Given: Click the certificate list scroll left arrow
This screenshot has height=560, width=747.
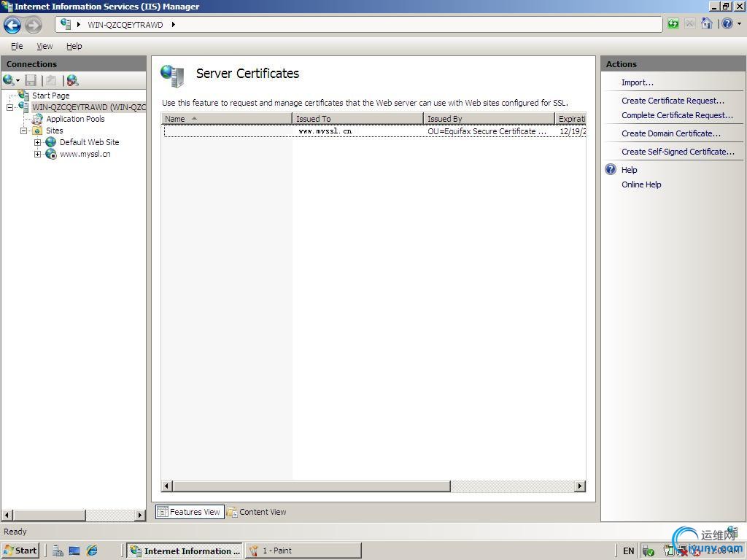Looking at the screenshot, I should pos(167,486).
